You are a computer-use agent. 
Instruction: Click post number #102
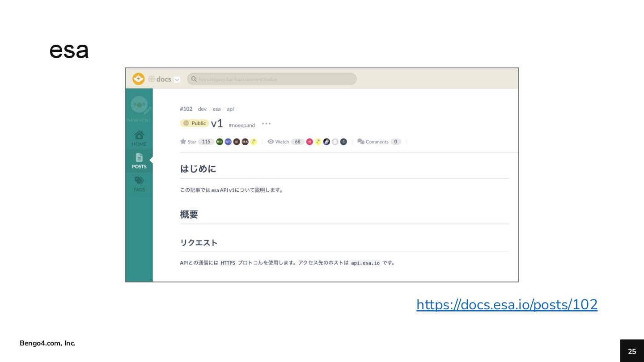[x=186, y=109]
